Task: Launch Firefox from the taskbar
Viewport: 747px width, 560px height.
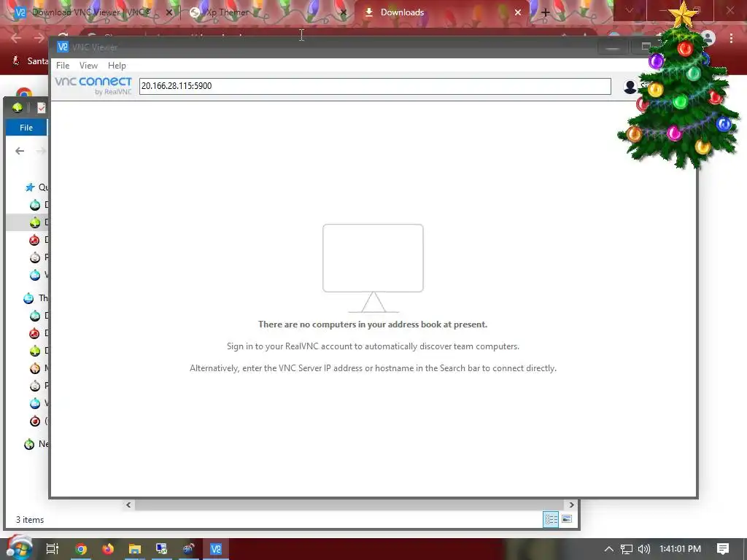Action: (x=108, y=549)
